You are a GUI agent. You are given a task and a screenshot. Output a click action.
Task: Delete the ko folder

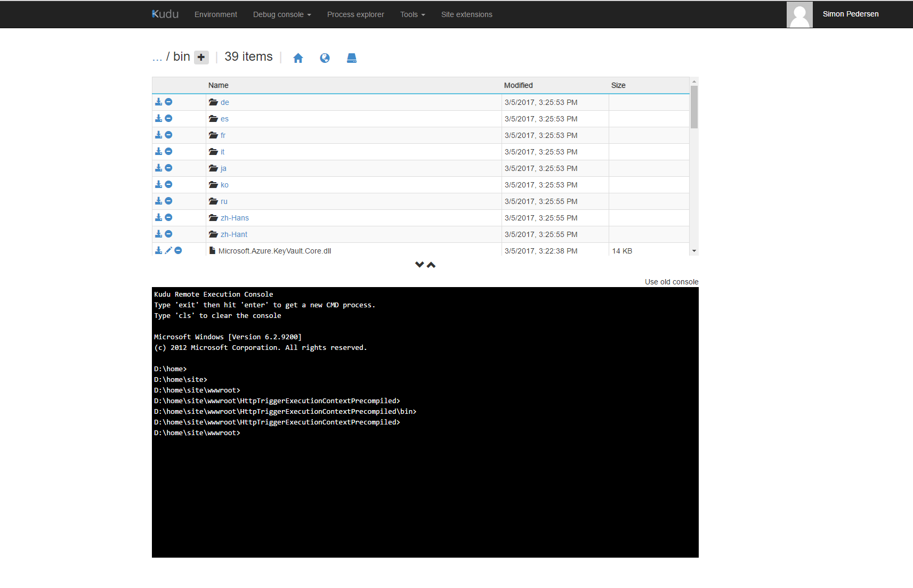click(x=168, y=184)
